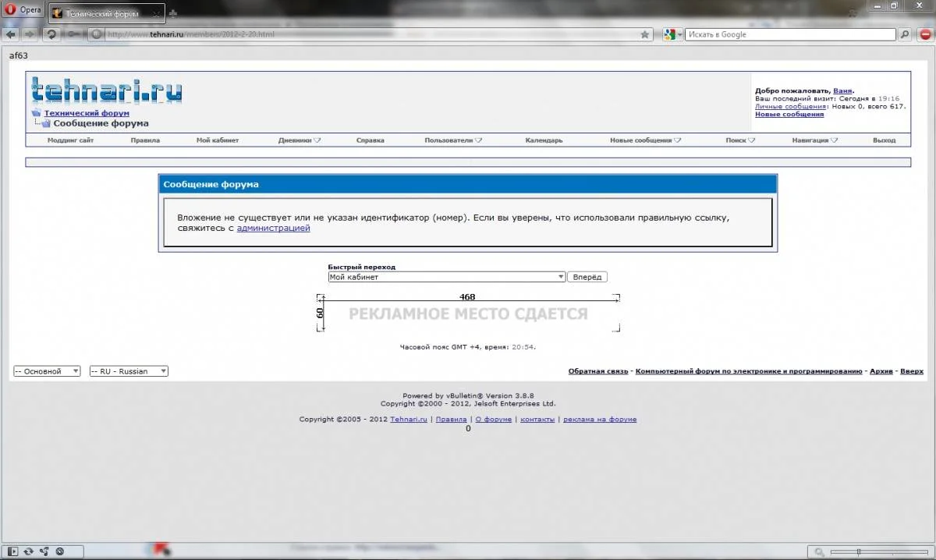This screenshot has height=560, width=936.
Task: Click the Opera Link sync icon in status bar
Action: [28, 551]
